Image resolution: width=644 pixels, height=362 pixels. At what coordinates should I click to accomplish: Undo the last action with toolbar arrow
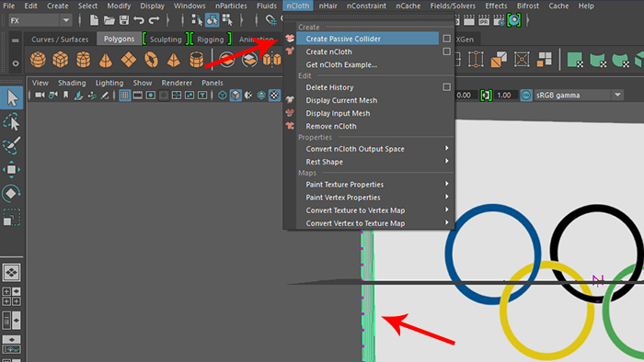coord(139,20)
